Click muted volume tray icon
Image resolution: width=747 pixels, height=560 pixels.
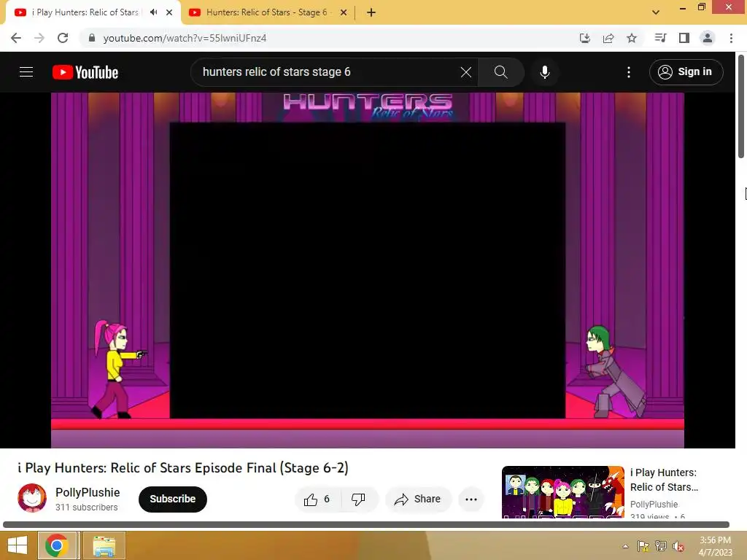pyautogui.click(x=678, y=546)
